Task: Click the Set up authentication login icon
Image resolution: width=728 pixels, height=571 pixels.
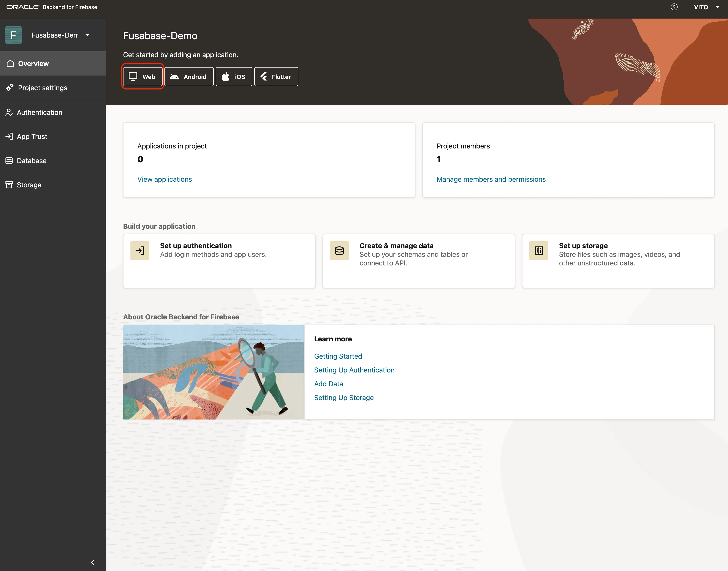Action: [x=140, y=251]
